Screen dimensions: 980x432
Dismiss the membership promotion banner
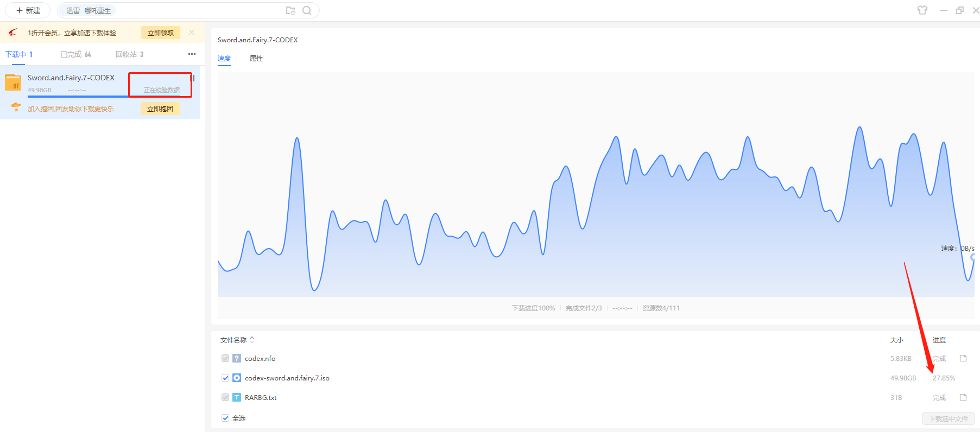point(192,33)
